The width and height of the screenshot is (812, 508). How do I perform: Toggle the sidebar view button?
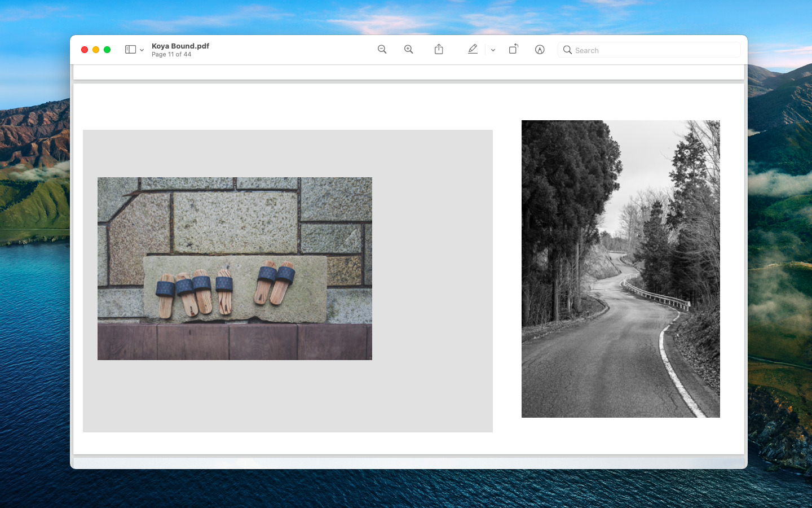(130, 50)
